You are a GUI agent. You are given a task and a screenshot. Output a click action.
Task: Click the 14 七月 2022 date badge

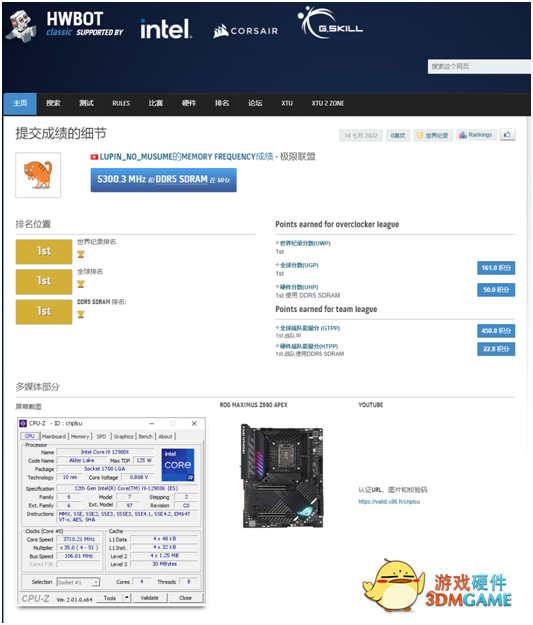tap(361, 136)
